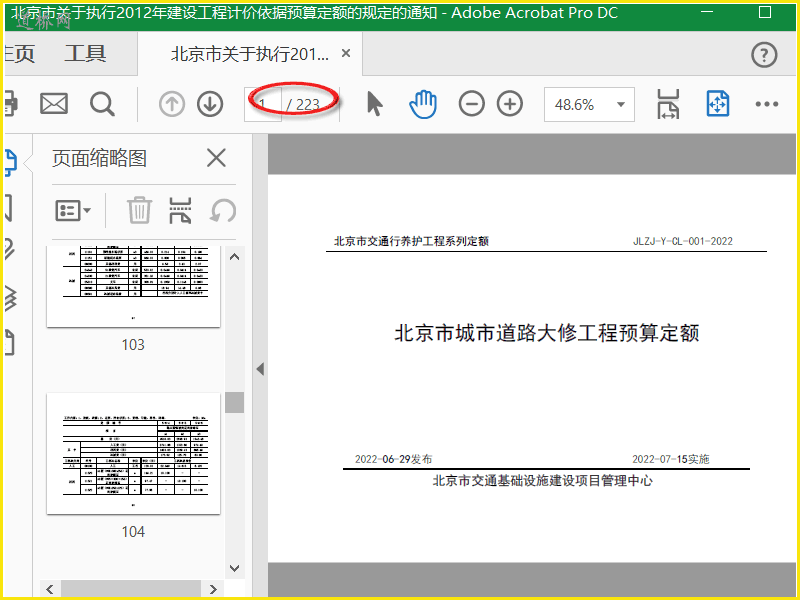Click the 页面缩略图 panel title
The image size is (800, 600).
pos(99,158)
